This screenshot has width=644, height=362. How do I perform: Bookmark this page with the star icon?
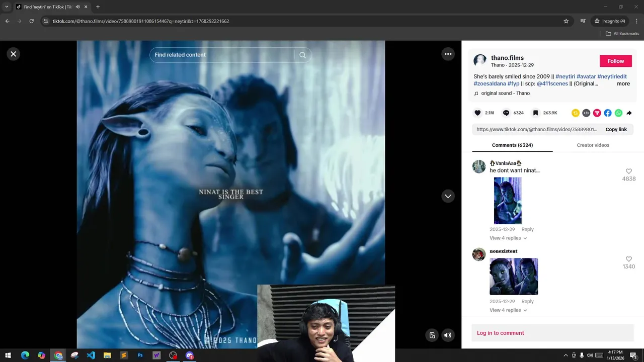566,21
